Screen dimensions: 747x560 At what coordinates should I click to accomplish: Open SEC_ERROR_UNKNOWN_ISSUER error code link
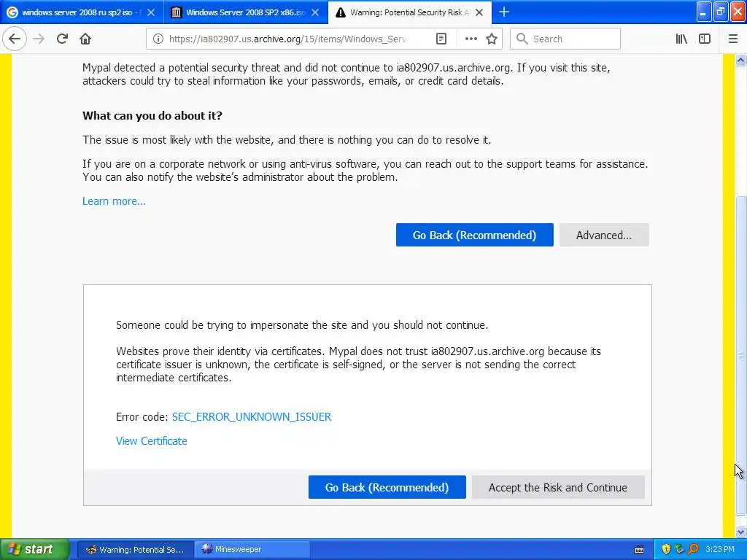pyautogui.click(x=252, y=416)
